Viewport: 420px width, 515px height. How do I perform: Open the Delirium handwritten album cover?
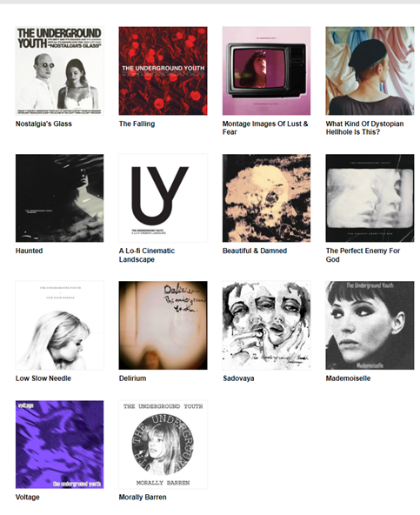click(163, 325)
